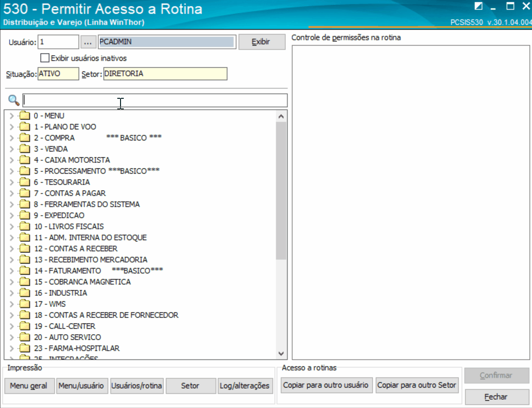Enable Exibir usuários inativos checkbox
The width and height of the screenshot is (532, 408).
(45, 58)
